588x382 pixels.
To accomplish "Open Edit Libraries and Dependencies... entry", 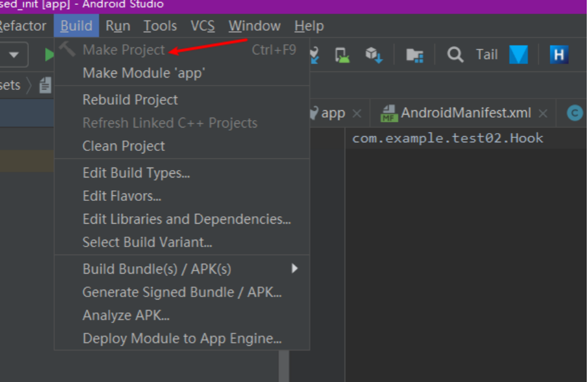I will tap(182, 219).
